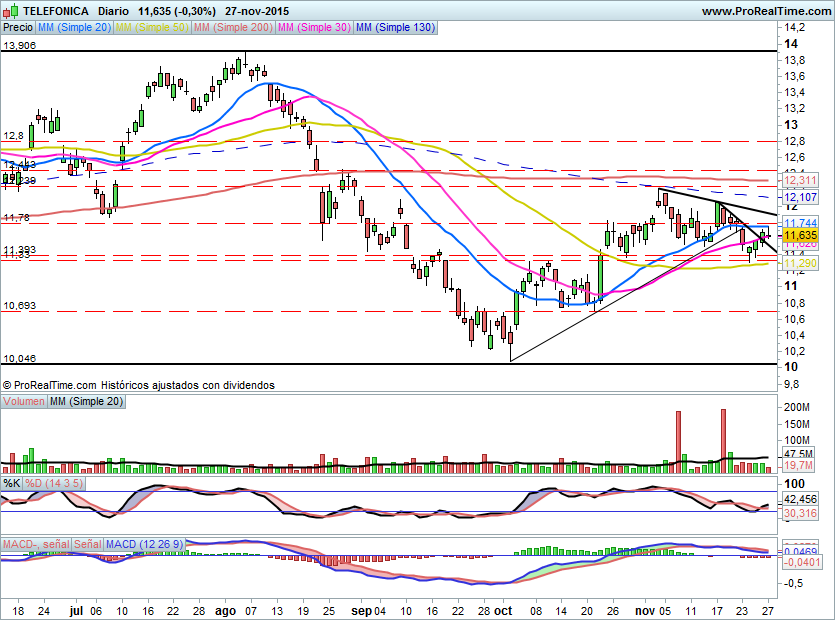Image resolution: width=835 pixels, height=620 pixels.
Task: Click the candlestick chart icon beside TELEFONICA
Action: [10, 11]
